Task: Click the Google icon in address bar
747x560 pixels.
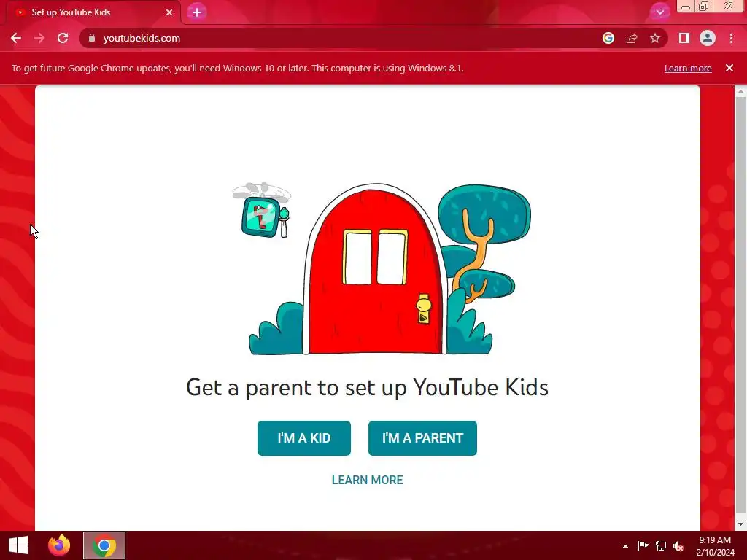Action: click(x=608, y=38)
